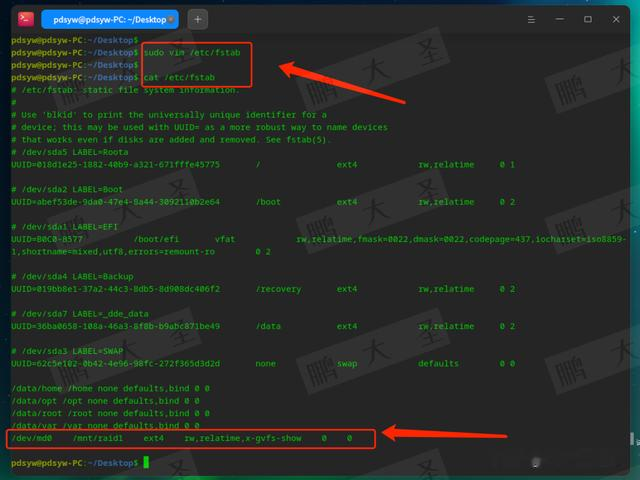
Task: Click the '# /dev/sda5 LABEL=Roota' line
Action: 70,152
